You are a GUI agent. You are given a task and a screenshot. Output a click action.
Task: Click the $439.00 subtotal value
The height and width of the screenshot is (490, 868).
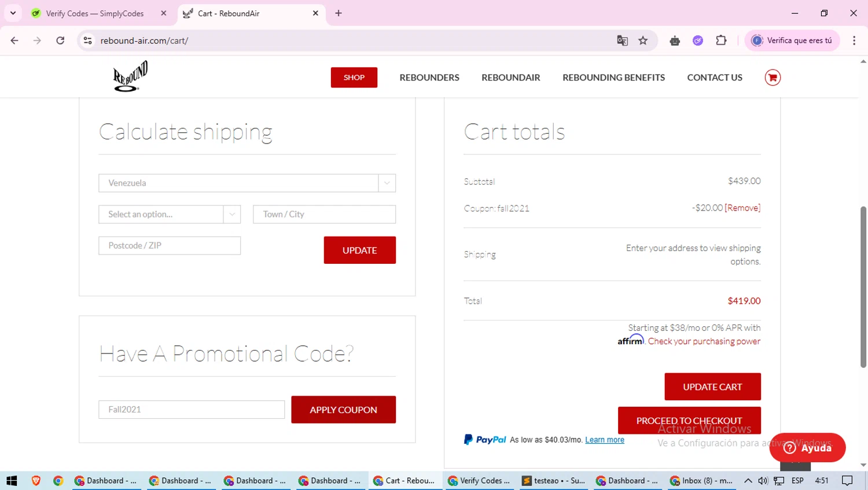pos(744,181)
